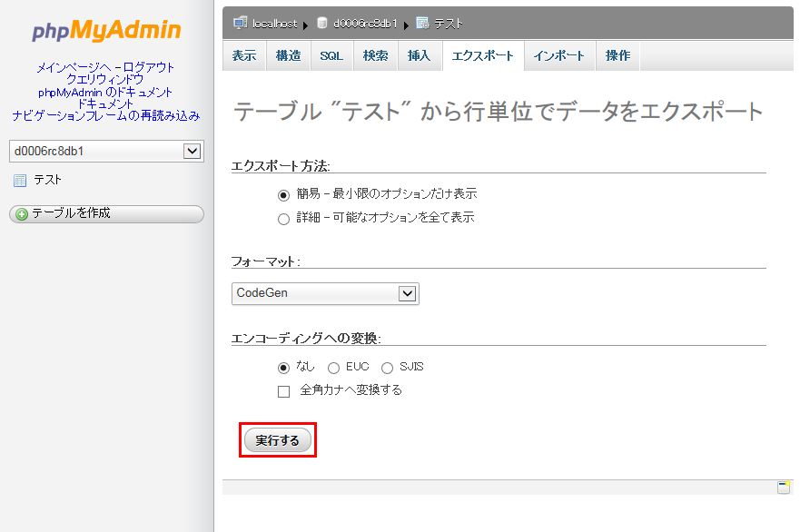Select 簡易 quick export radio option

point(283,194)
